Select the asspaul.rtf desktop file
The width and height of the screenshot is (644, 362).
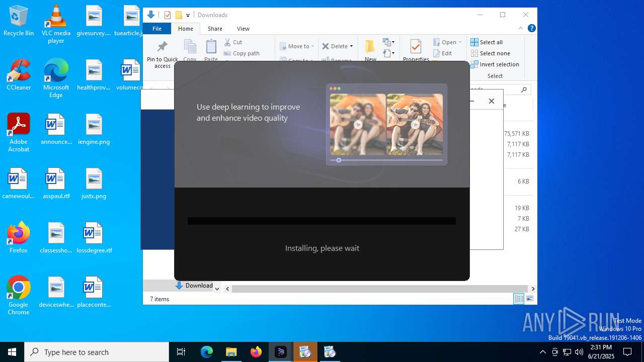pos(56,184)
